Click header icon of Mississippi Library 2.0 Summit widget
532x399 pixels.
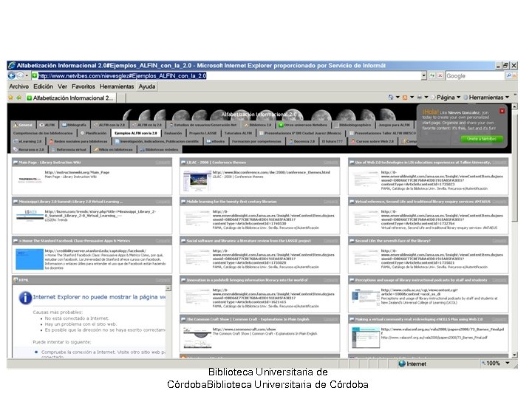pos(16,202)
